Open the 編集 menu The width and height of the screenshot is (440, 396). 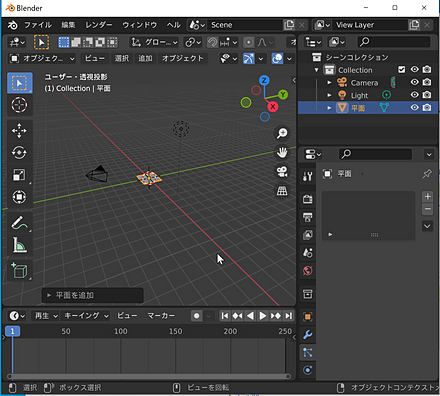point(68,25)
